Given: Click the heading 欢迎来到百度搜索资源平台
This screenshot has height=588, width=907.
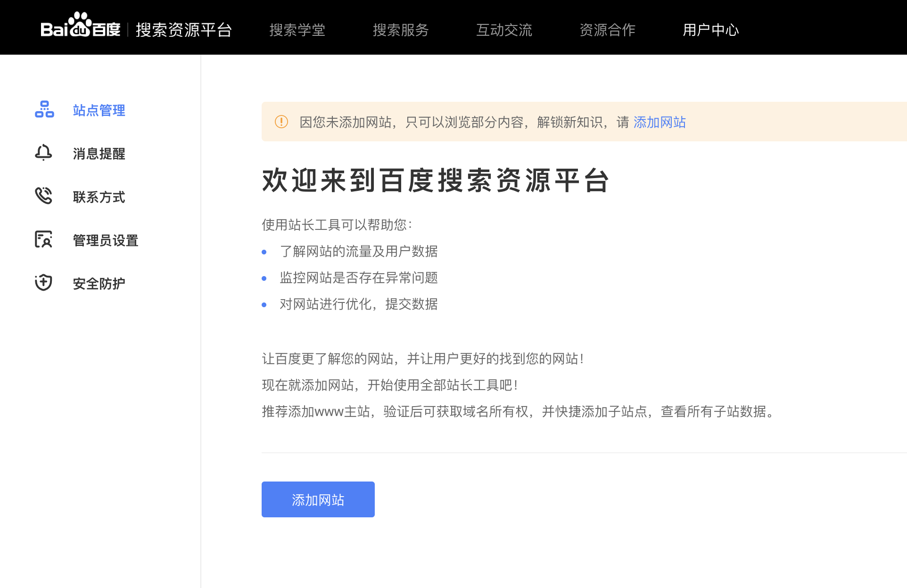Looking at the screenshot, I should [x=436, y=180].
